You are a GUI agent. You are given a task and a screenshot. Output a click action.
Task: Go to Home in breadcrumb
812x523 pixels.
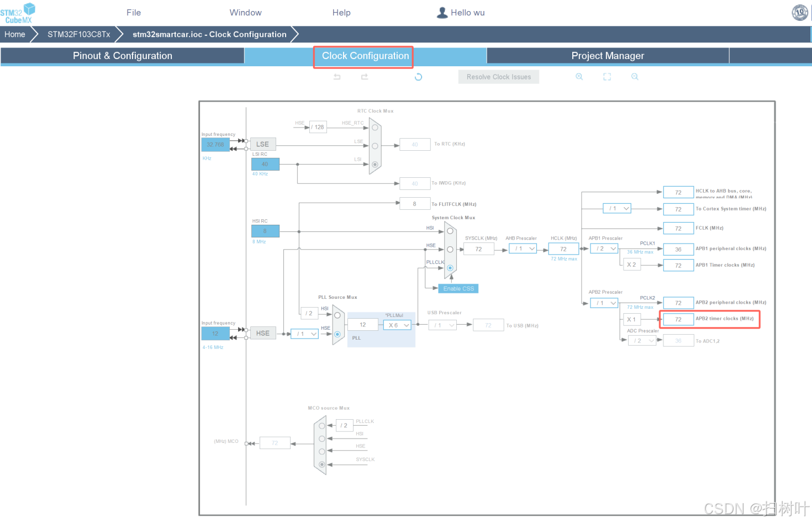coord(15,34)
